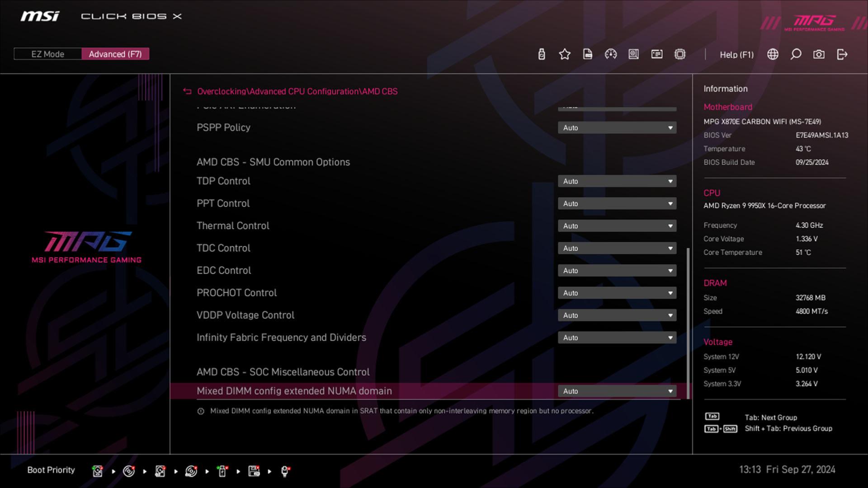Click the 4.30 GHz frequency value
868x488 pixels.
pyautogui.click(x=809, y=225)
